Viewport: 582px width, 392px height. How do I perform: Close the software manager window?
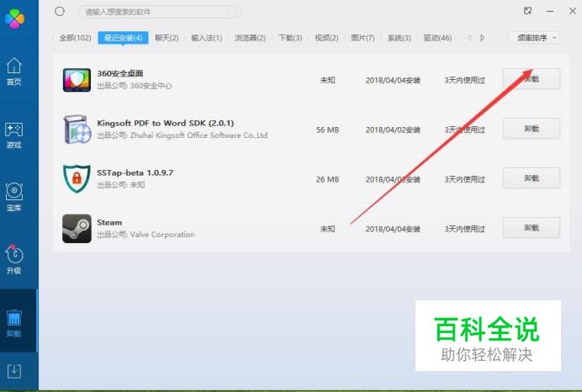[x=573, y=11]
